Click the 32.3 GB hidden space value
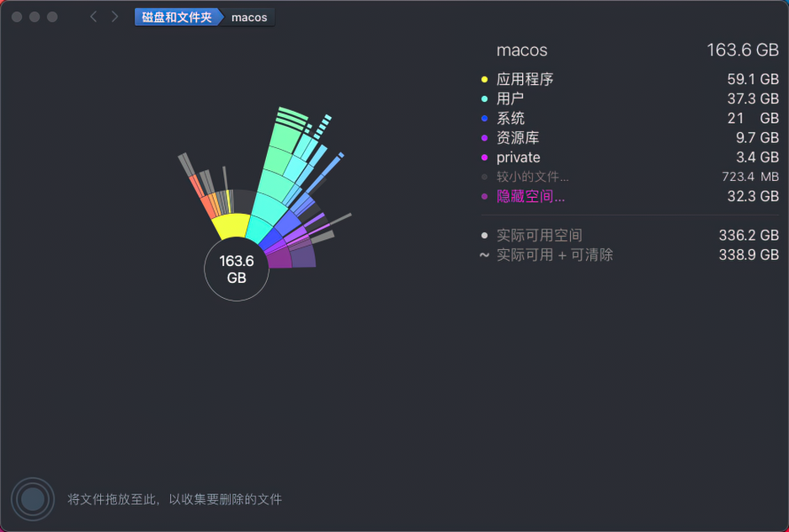The height and width of the screenshot is (532, 789). pyautogui.click(x=754, y=196)
